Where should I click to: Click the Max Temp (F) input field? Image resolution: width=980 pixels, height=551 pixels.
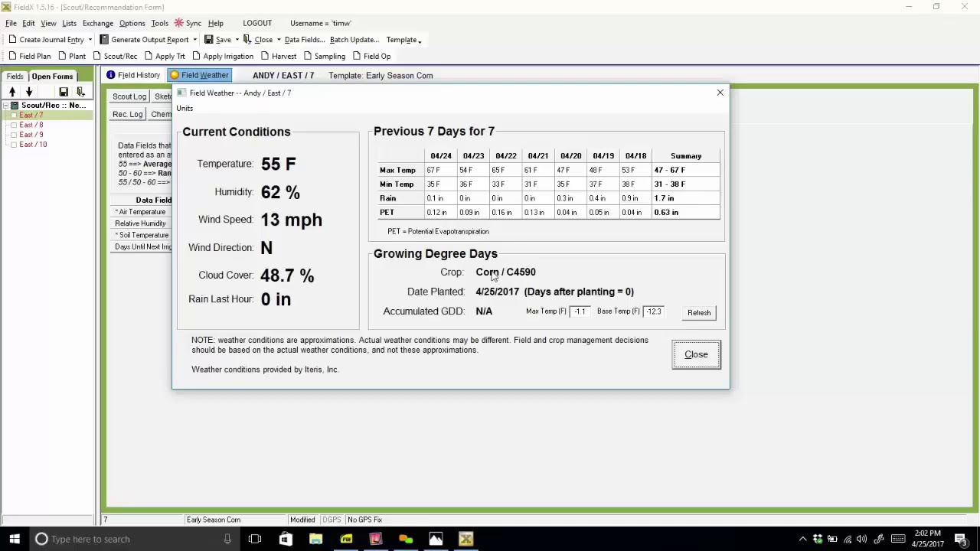580,311
